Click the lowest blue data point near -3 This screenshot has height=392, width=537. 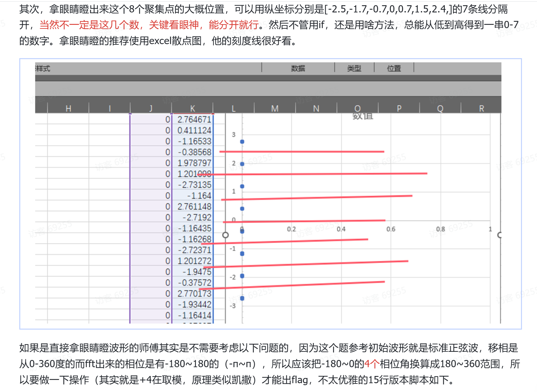pyautogui.click(x=242, y=298)
